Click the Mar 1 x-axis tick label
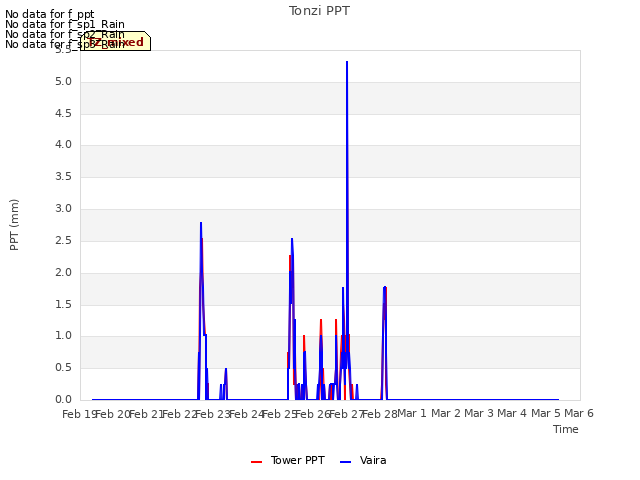Screen dimensions: 640x480 coord(412,413)
